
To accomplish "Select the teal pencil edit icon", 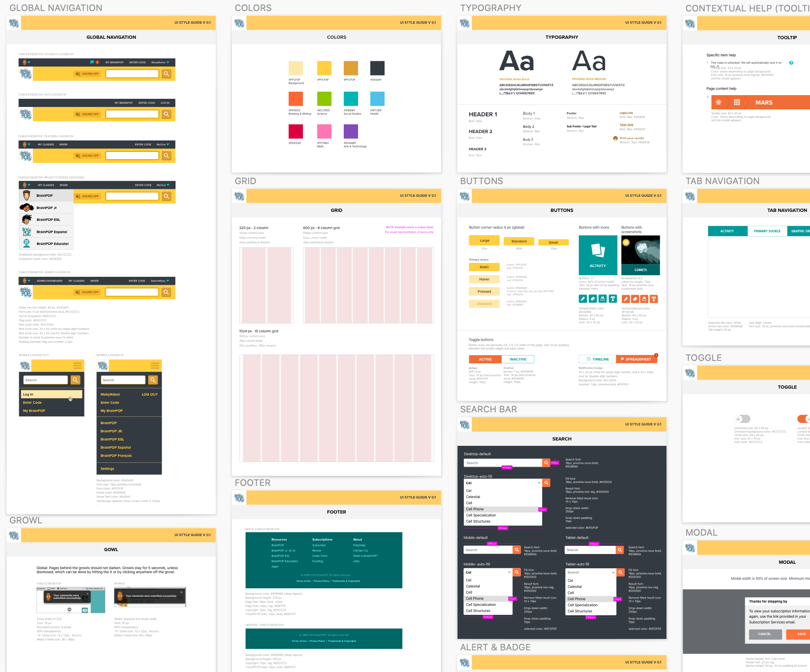I will tap(583, 299).
